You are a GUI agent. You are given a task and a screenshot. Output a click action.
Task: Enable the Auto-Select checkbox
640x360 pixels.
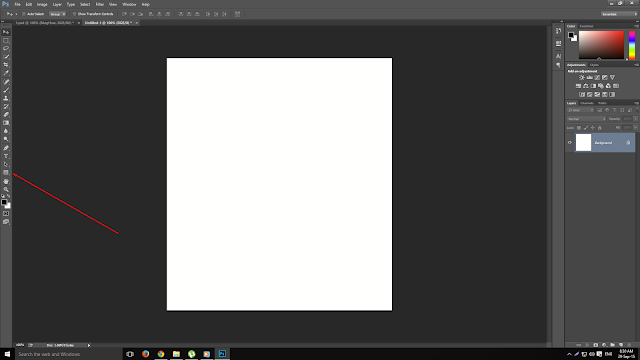pyautogui.click(x=24, y=14)
